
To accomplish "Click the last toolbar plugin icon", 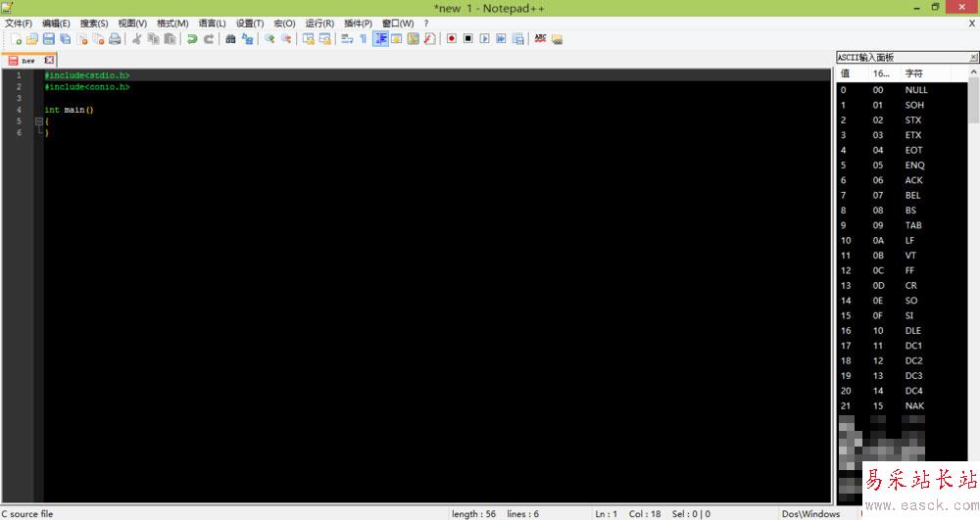I will [x=557, y=39].
